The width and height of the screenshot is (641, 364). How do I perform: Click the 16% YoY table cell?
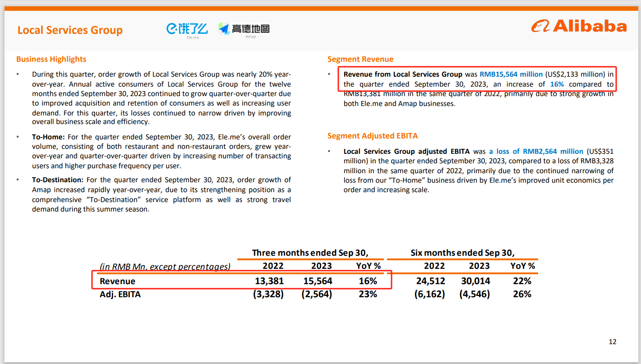click(368, 281)
